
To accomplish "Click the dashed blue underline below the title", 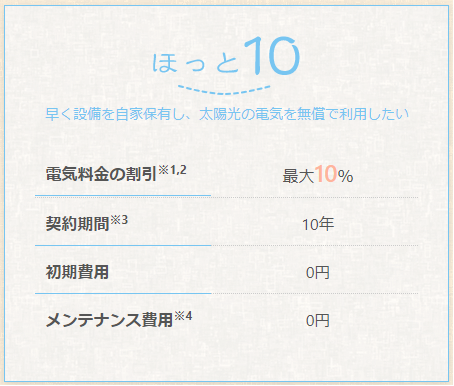I will click(224, 89).
